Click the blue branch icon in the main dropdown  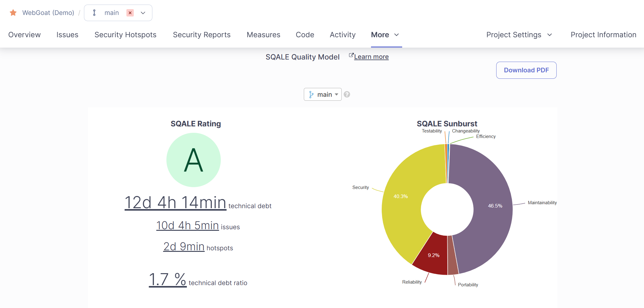pyautogui.click(x=311, y=95)
